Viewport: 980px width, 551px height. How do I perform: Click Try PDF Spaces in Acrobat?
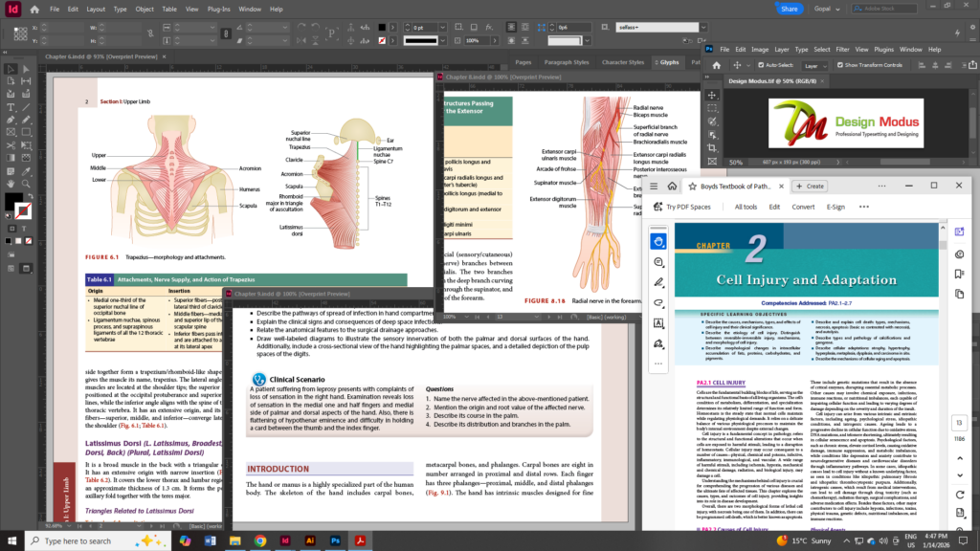681,207
